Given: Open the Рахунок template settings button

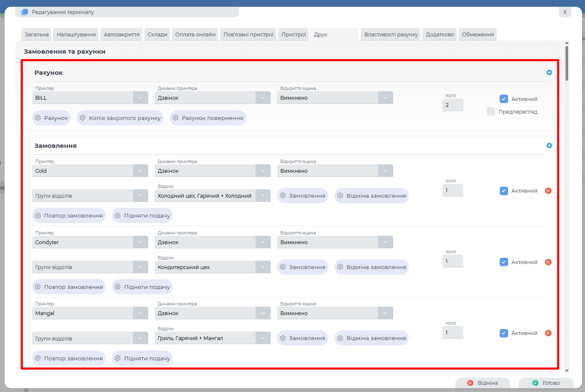Looking at the screenshot, I should 52,118.
